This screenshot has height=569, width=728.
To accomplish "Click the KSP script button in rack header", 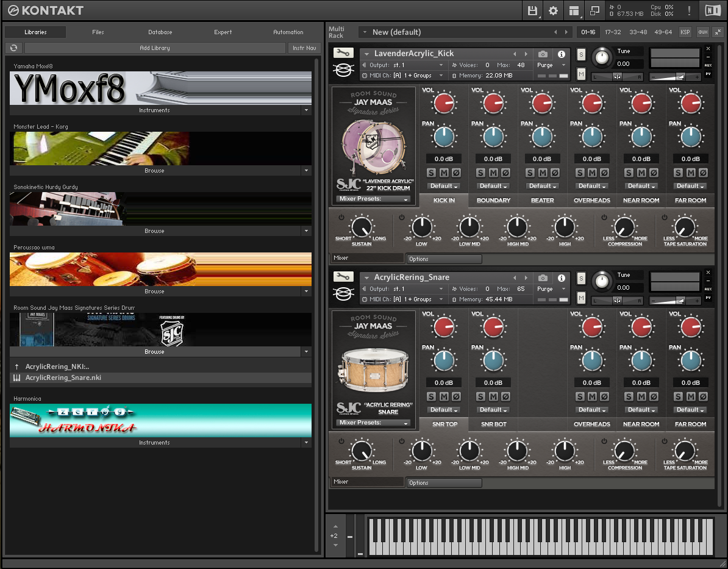I will (x=685, y=32).
